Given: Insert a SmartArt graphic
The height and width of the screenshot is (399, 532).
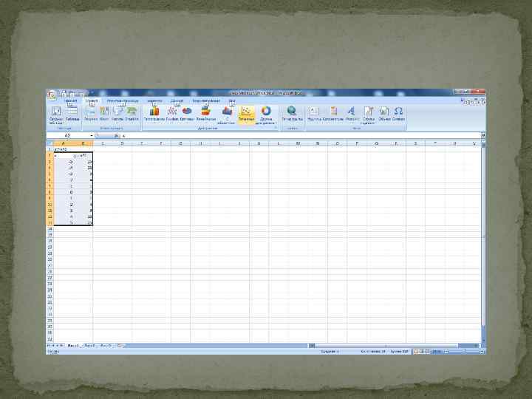Looking at the screenshot, I should pyautogui.click(x=132, y=114).
